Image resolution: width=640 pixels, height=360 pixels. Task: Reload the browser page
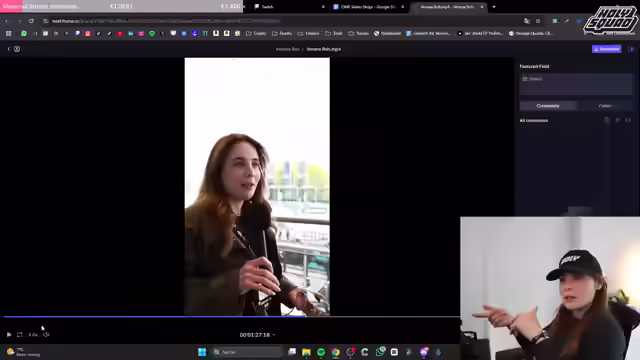tap(31, 21)
